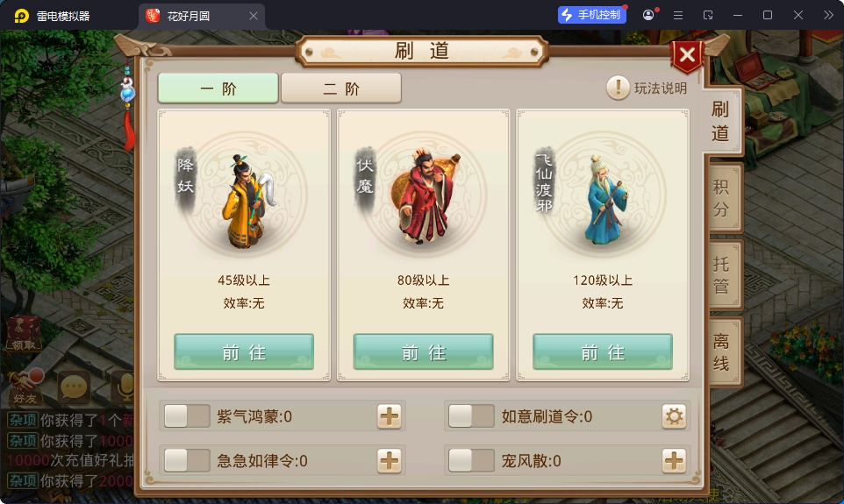Enable the 急急如律令 switch
This screenshot has height=504, width=844.
[x=187, y=461]
